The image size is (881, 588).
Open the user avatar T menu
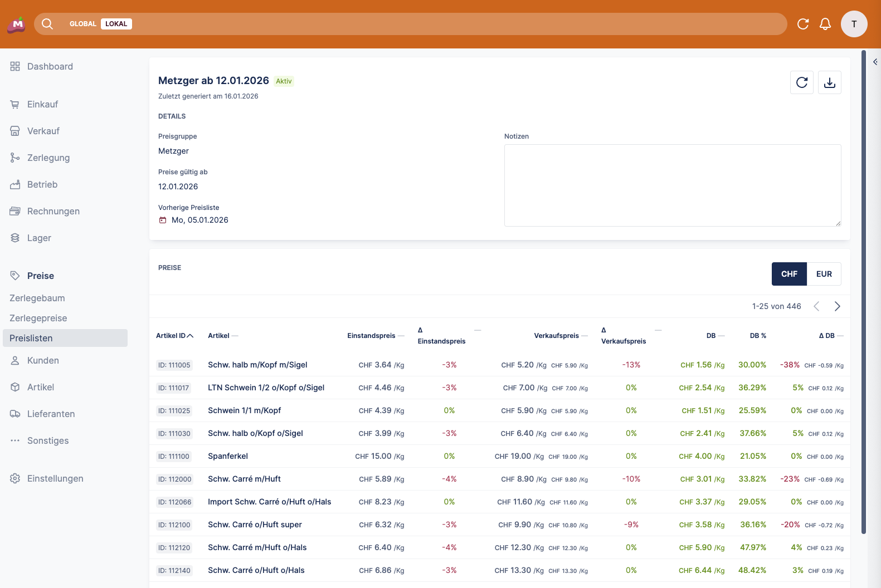coord(854,24)
